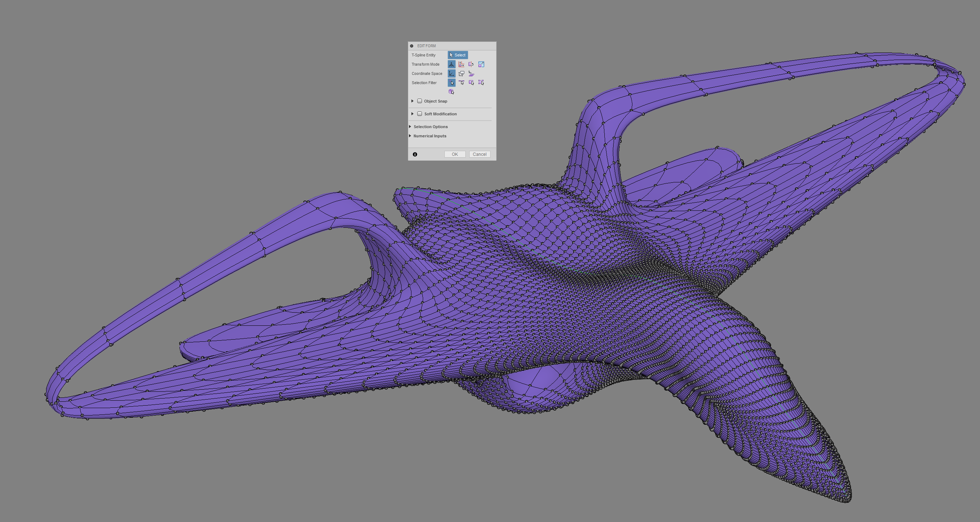This screenshot has width=980, height=522.
Task: Choose Multi transform mode icon
Action: (x=452, y=64)
